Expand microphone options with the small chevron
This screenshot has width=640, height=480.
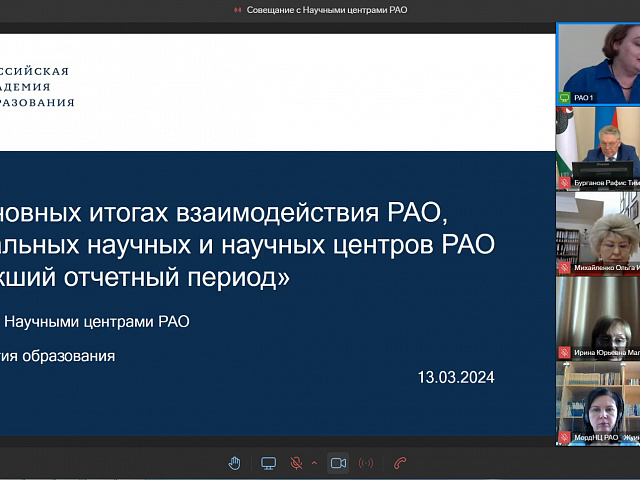tap(314, 463)
